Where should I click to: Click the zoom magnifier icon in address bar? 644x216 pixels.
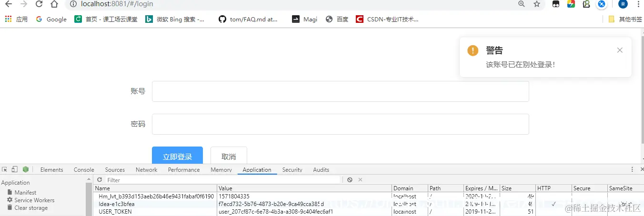click(x=522, y=4)
